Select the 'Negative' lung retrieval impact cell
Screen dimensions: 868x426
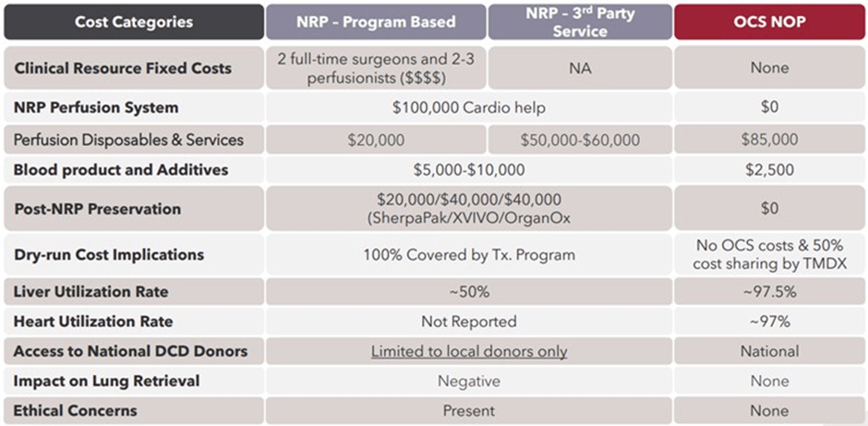click(469, 381)
